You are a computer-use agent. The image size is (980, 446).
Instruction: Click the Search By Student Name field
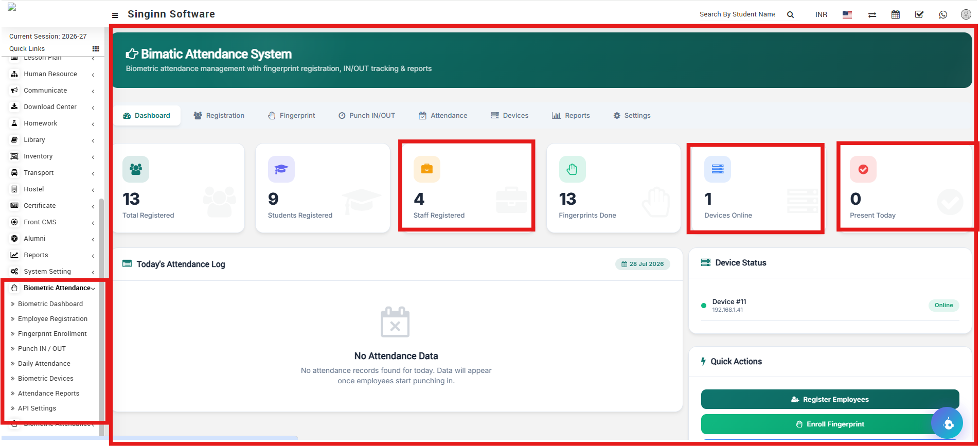pos(737,14)
